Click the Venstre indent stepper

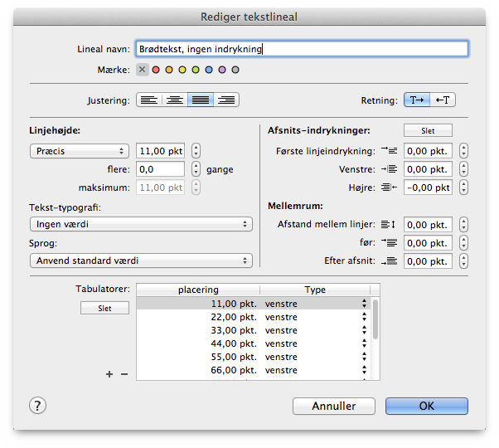coord(463,169)
